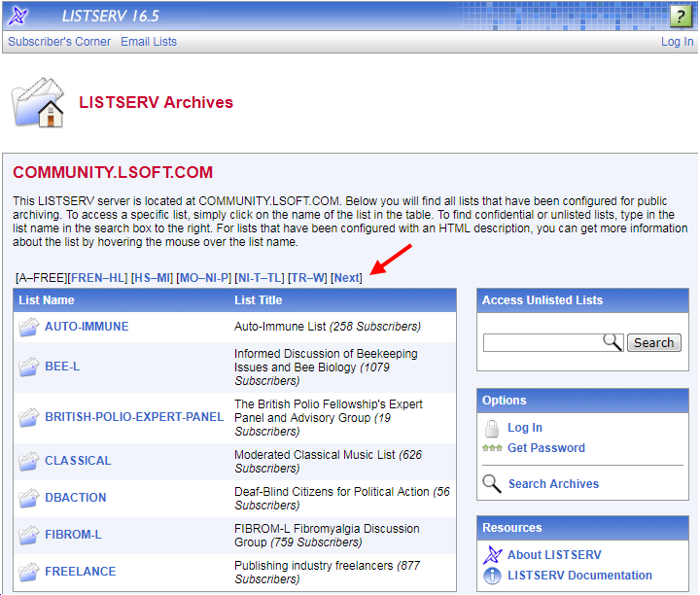Click Log In in the top bar
Image resolution: width=700 pixels, height=595 pixels.
pos(677,42)
